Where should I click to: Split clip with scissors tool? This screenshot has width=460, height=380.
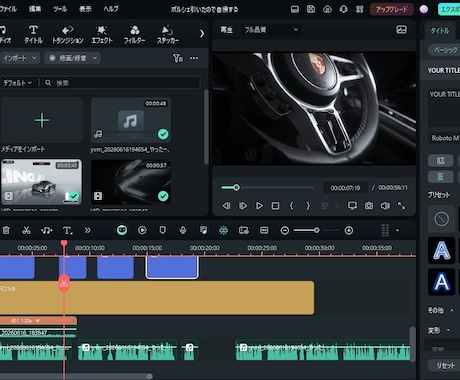26,230
